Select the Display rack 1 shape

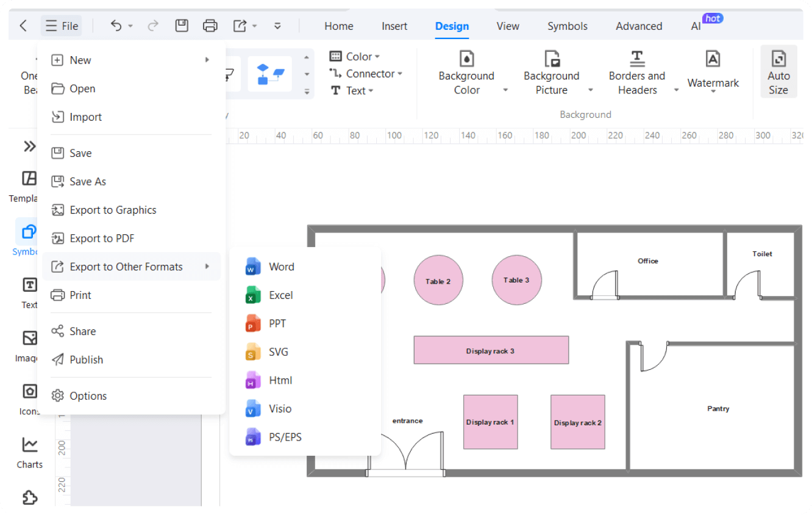(491, 422)
